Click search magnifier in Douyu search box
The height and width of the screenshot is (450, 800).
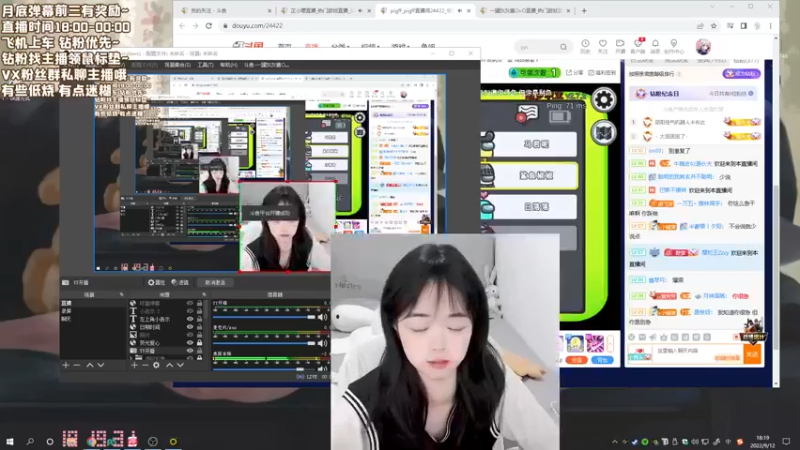point(563,47)
